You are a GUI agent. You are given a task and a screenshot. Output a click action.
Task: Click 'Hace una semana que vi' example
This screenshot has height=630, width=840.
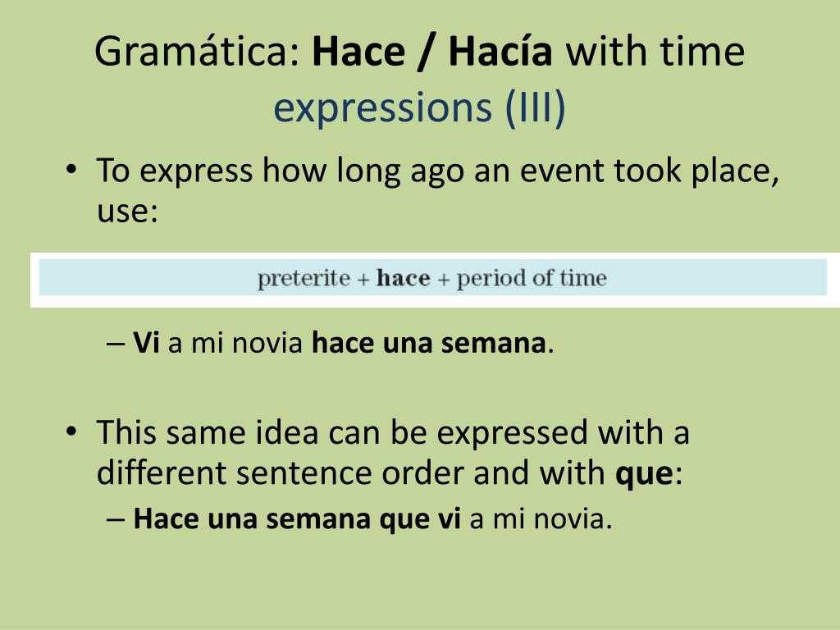297,519
